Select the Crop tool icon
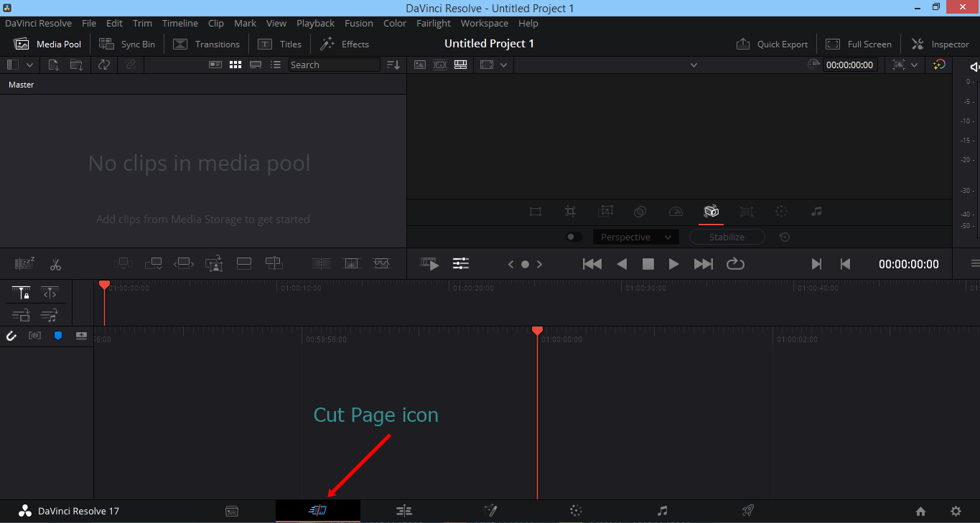 (x=570, y=212)
